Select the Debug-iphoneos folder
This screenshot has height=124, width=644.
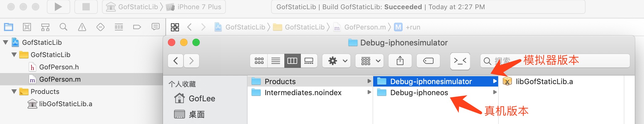(x=419, y=92)
